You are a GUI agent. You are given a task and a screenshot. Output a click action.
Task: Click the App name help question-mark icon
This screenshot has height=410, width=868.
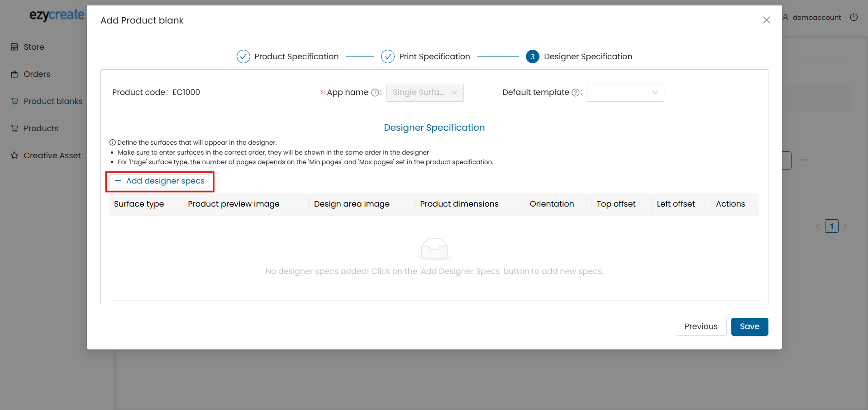375,93
